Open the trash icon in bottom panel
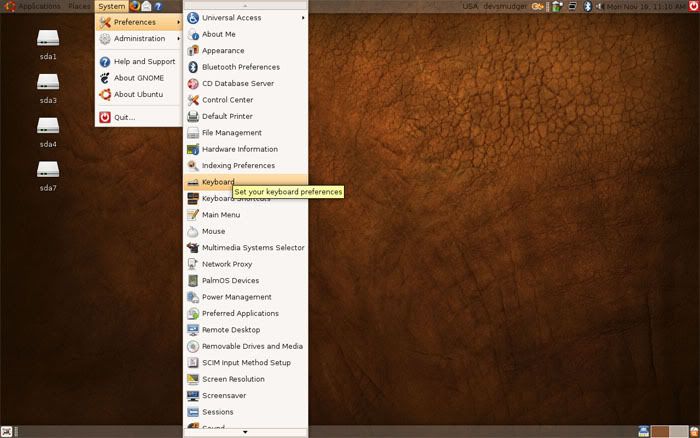This screenshot has width=700, height=438. click(x=694, y=431)
